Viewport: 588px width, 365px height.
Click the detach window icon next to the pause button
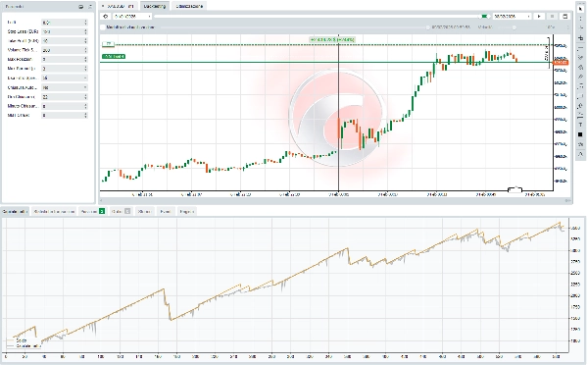coord(565,16)
